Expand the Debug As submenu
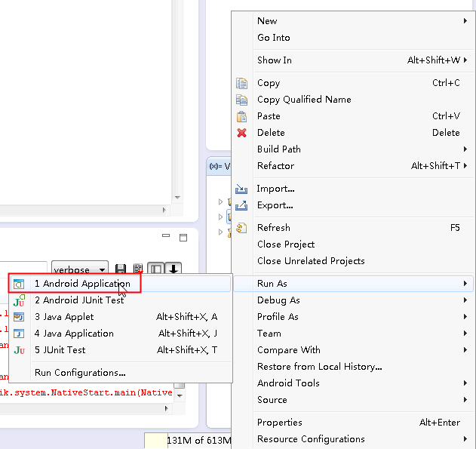The height and width of the screenshot is (449, 476). coord(465,300)
